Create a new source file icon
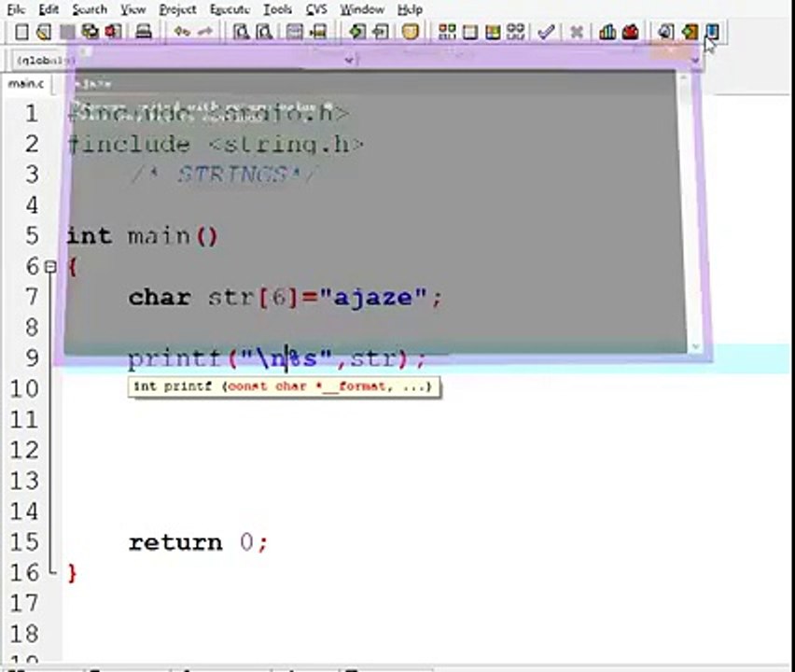The width and height of the screenshot is (795, 672). 21,32
